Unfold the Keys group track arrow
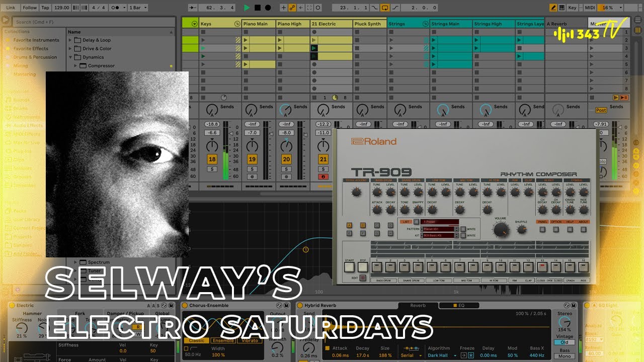644x362 pixels. pyautogui.click(x=237, y=24)
